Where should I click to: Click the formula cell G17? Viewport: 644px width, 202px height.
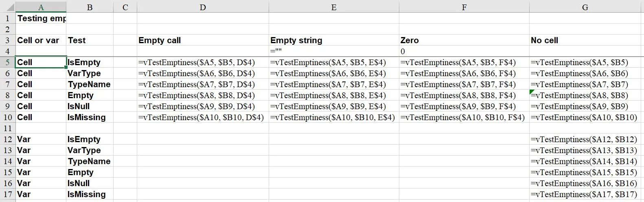[584, 194]
